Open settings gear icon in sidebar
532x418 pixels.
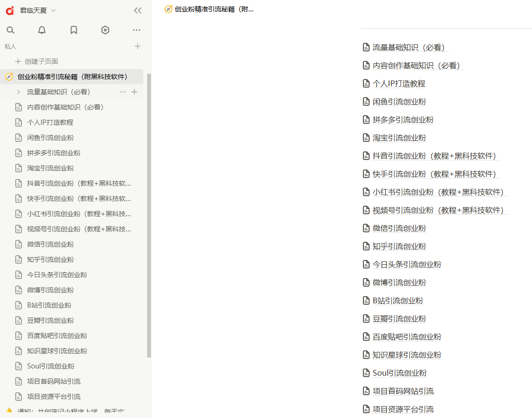105,30
